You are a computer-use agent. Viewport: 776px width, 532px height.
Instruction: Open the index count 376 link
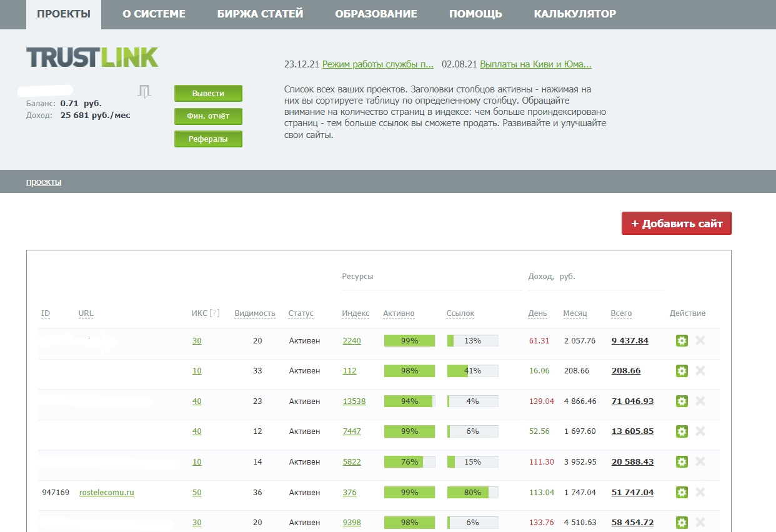tap(350, 492)
